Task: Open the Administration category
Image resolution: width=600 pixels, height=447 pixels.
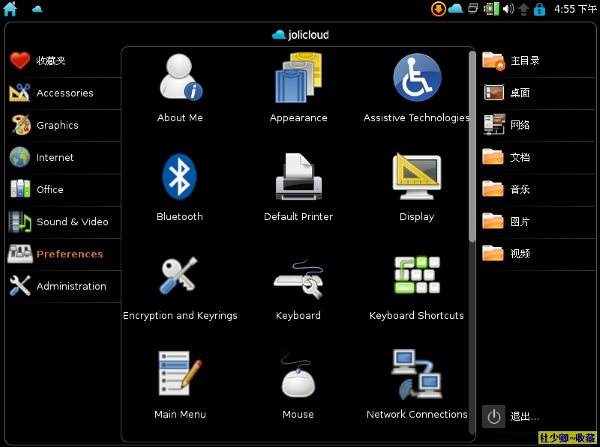Action: tap(64, 286)
